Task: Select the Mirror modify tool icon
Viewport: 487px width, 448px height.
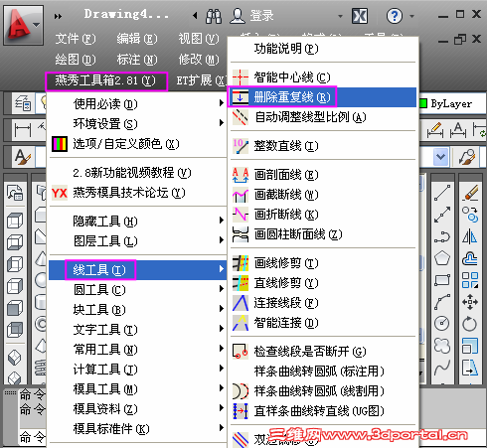Action: pyautogui.click(x=470, y=236)
